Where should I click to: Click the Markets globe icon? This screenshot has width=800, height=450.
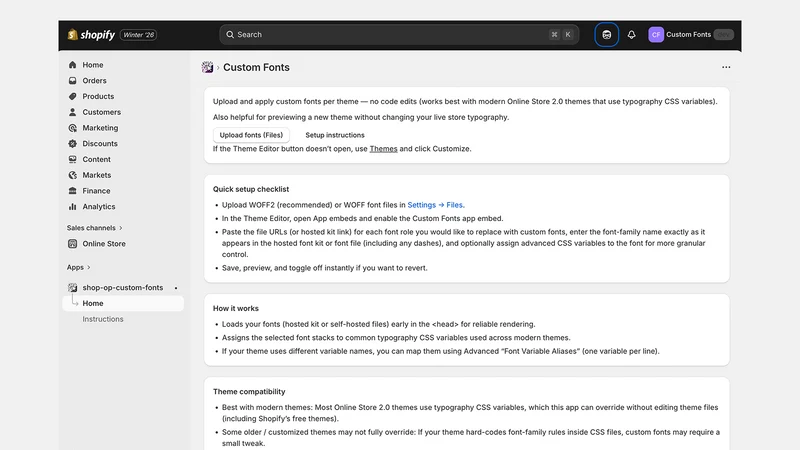(72, 175)
